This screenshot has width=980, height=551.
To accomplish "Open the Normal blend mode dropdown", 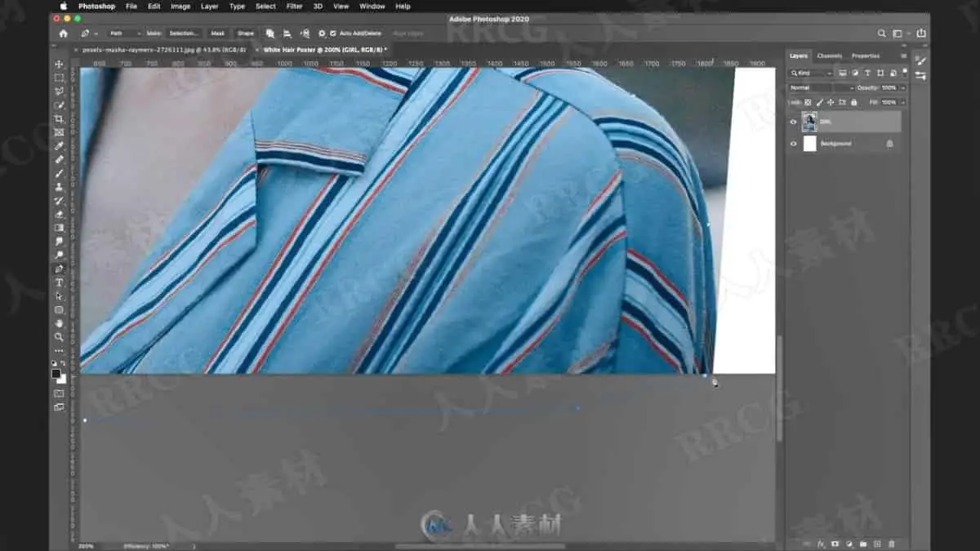I will (x=821, y=87).
